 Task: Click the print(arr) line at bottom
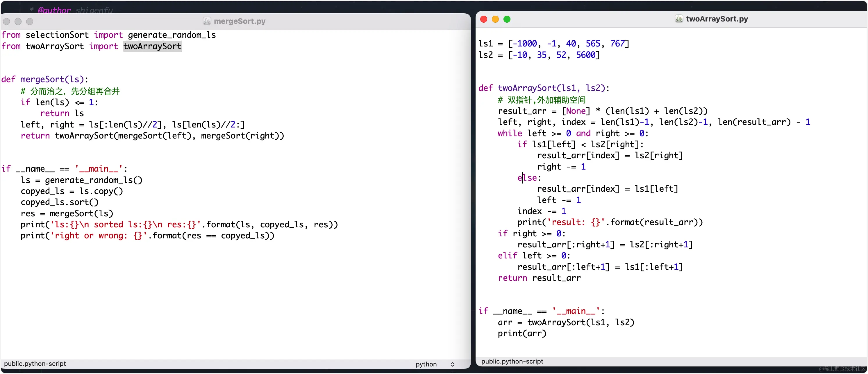pyautogui.click(x=522, y=334)
